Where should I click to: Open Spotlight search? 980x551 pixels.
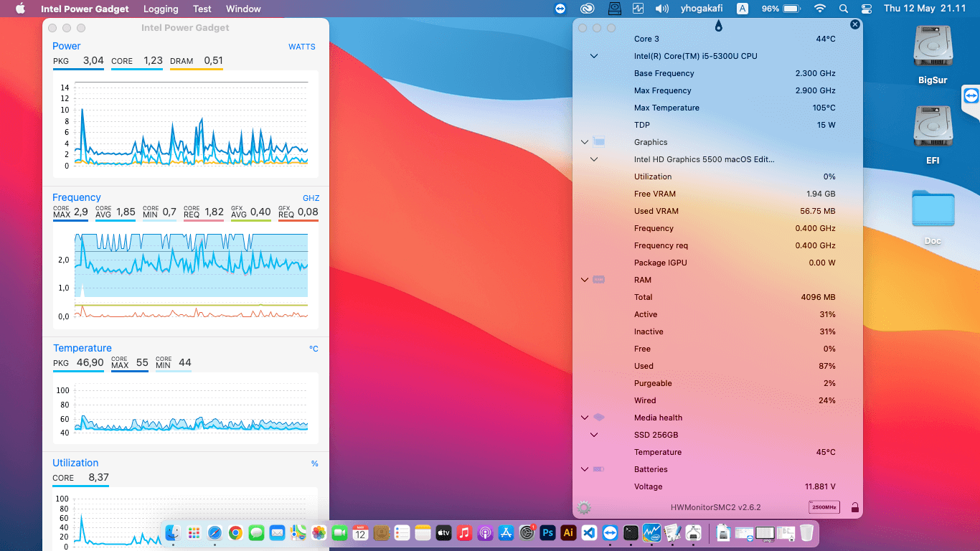tap(844, 9)
